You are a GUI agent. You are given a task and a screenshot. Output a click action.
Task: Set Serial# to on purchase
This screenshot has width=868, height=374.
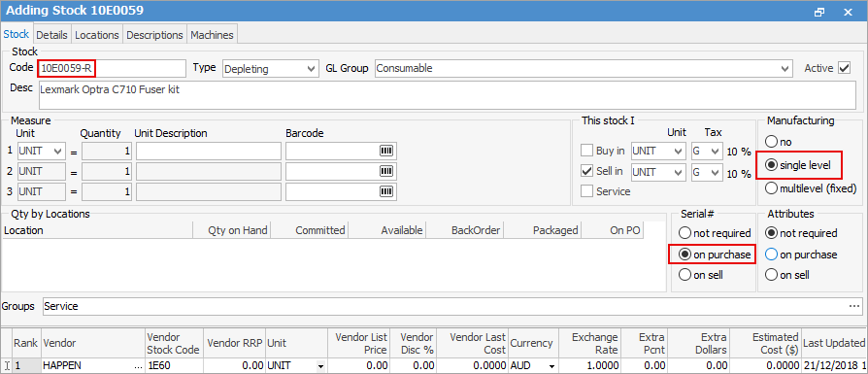(x=685, y=255)
